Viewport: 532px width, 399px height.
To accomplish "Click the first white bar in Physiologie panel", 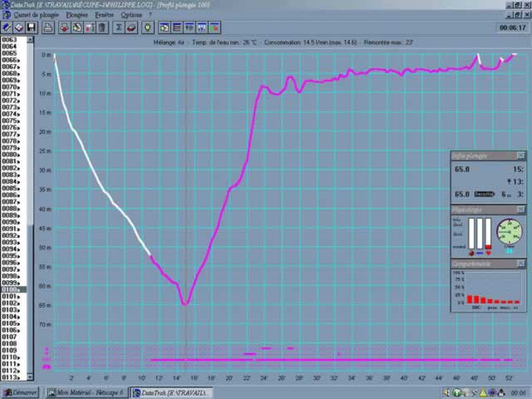I will click(471, 234).
